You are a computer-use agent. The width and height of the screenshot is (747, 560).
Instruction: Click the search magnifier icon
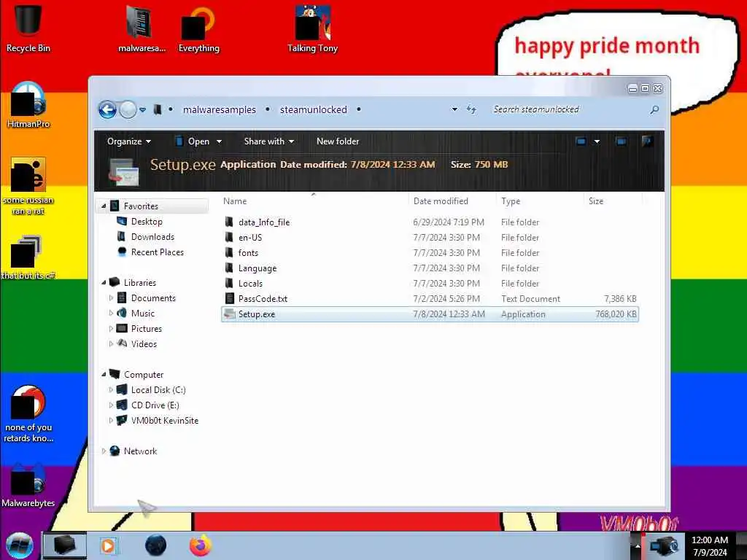point(654,109)
